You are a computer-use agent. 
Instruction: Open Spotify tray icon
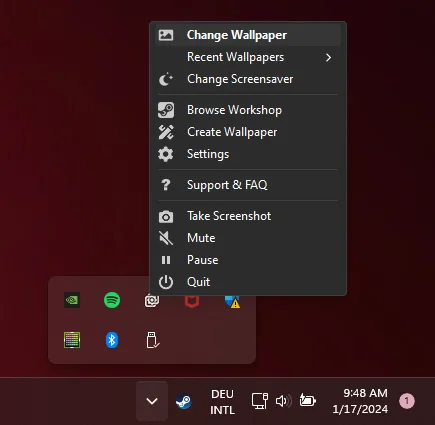click(112, 300)
